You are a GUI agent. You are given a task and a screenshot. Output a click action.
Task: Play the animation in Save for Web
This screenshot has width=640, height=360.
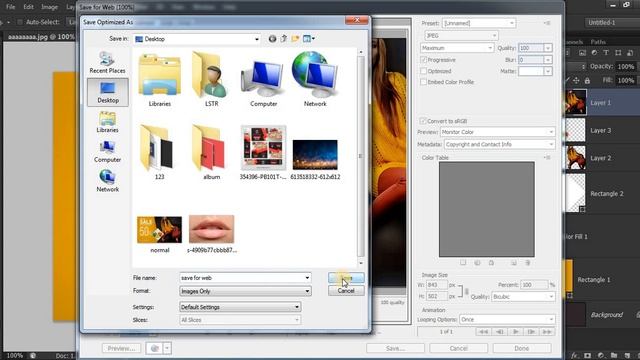(x=516, y=332)
